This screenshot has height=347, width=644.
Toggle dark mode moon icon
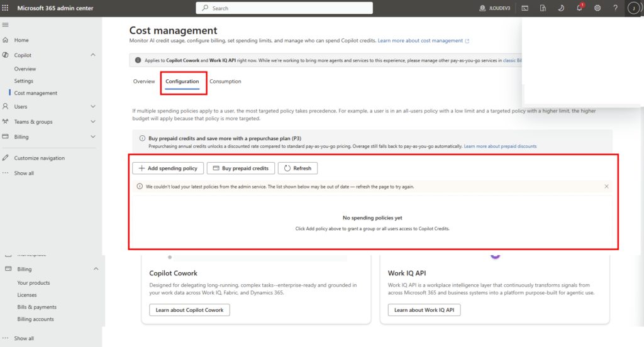561,8
